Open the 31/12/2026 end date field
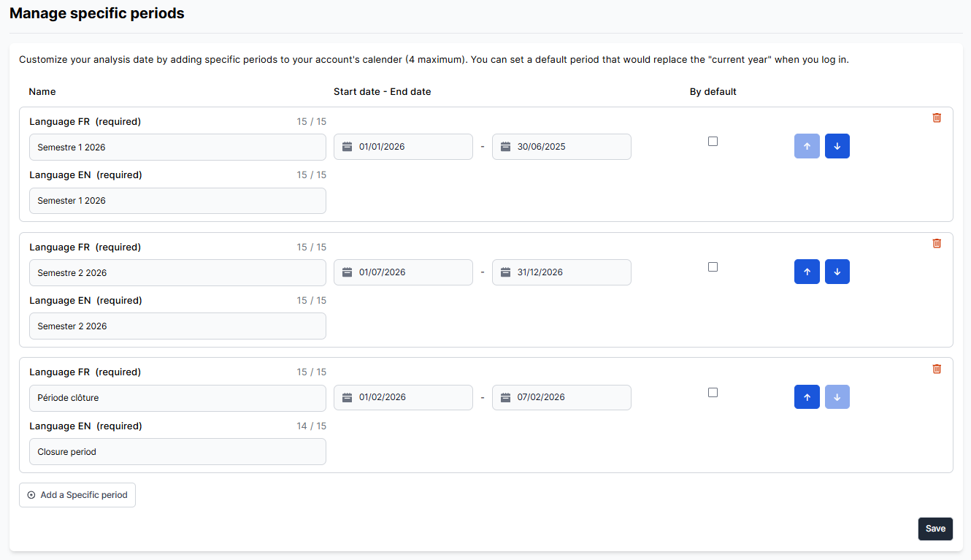The width and height of the screenshot is (971, 560). pyautogui.click(x=561, y=272)
